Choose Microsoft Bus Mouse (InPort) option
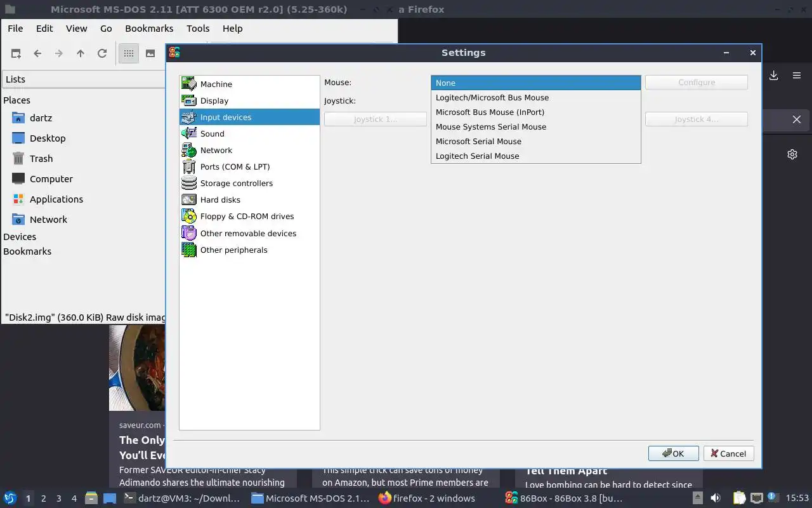The image size is (812, 508). click(x=536, y=112)
